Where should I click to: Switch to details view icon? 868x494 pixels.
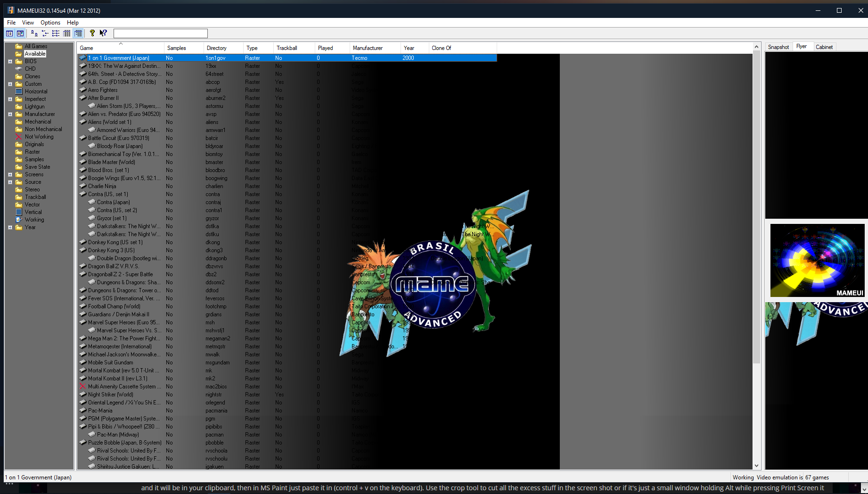[67, 33]
